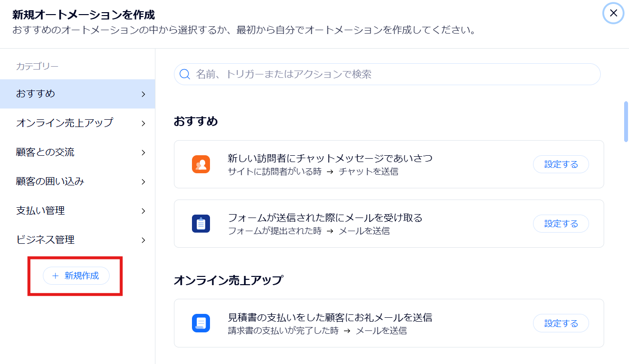Click the automation search input field
This screenshot has height=364, width=629.
(x=395, y=74)
